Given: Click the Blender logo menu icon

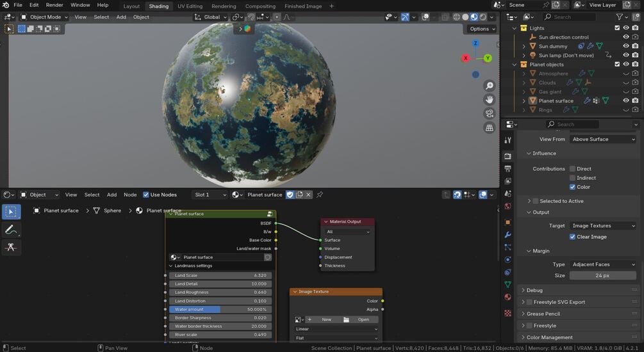Looking at the screenshot, I should pos(6,5).
